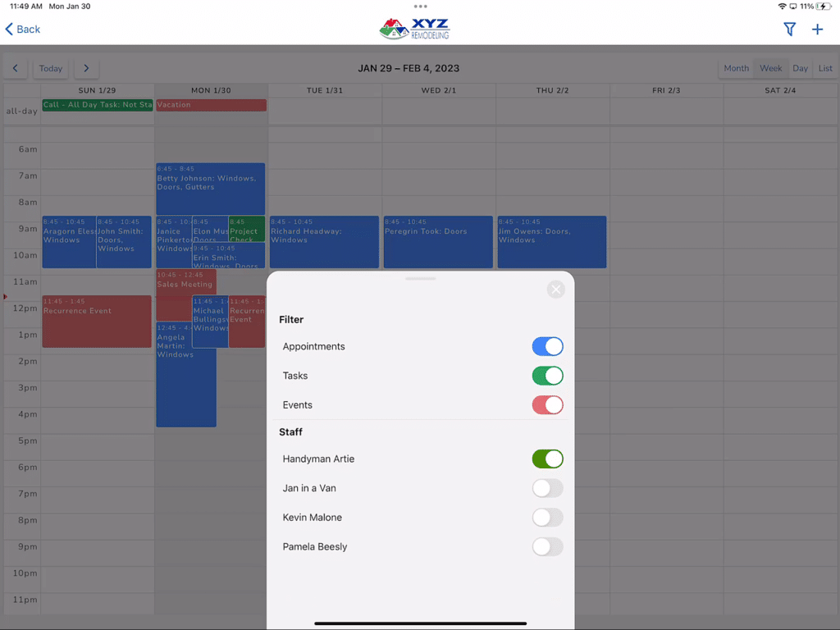Disable the Appointments filter toggle
This screenshot has width=840, height=630.
point(547,346)
